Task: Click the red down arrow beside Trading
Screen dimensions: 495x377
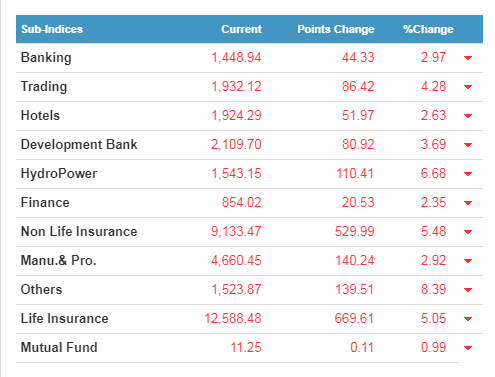Action: click(x=468, y=87)
